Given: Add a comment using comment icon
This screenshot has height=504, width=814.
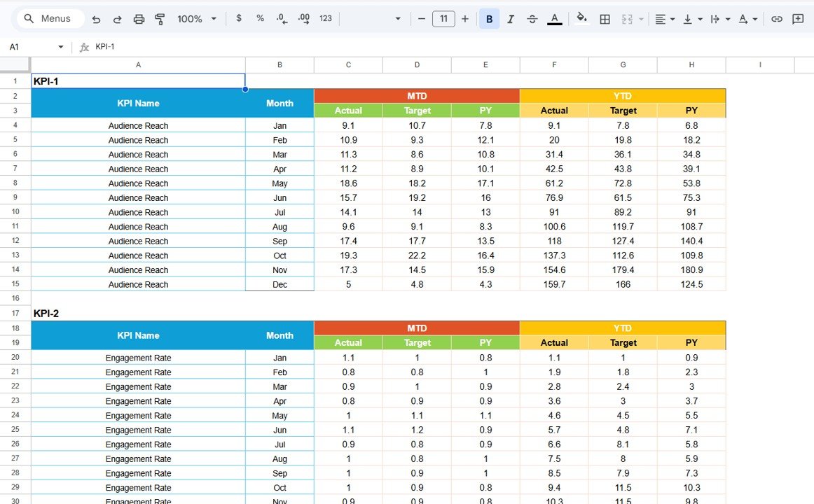Looking at the screenshot, I should [798, 19].
